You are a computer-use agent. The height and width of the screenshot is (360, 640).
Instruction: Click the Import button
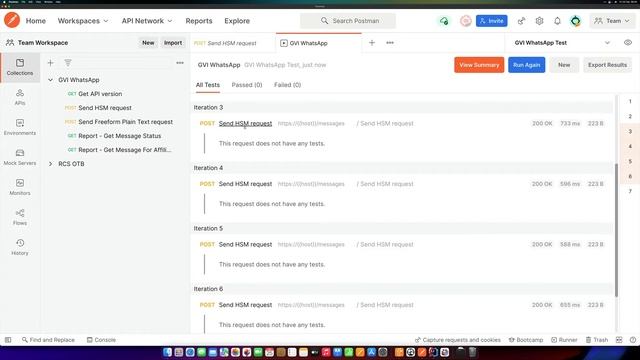pos(173,42)
